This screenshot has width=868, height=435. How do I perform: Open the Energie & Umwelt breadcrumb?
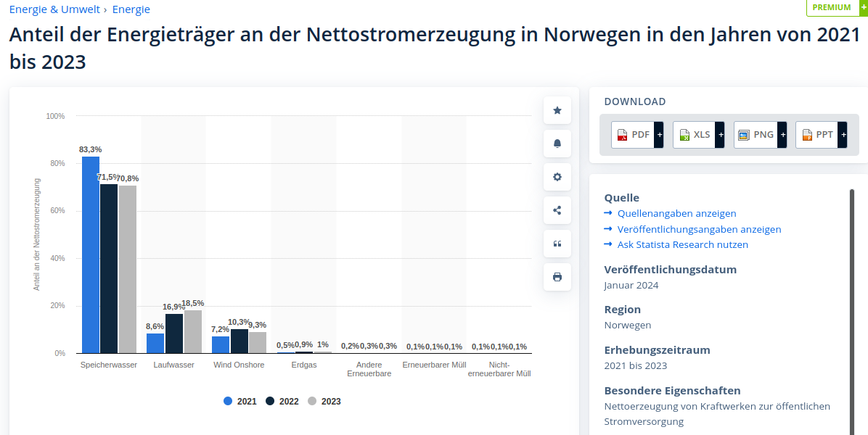point(54,9)
